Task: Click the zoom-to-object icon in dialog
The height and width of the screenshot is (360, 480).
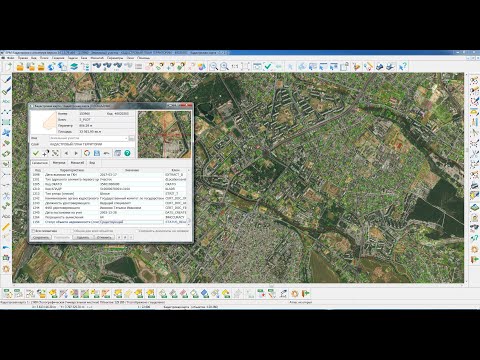Action: click(55, 153)
